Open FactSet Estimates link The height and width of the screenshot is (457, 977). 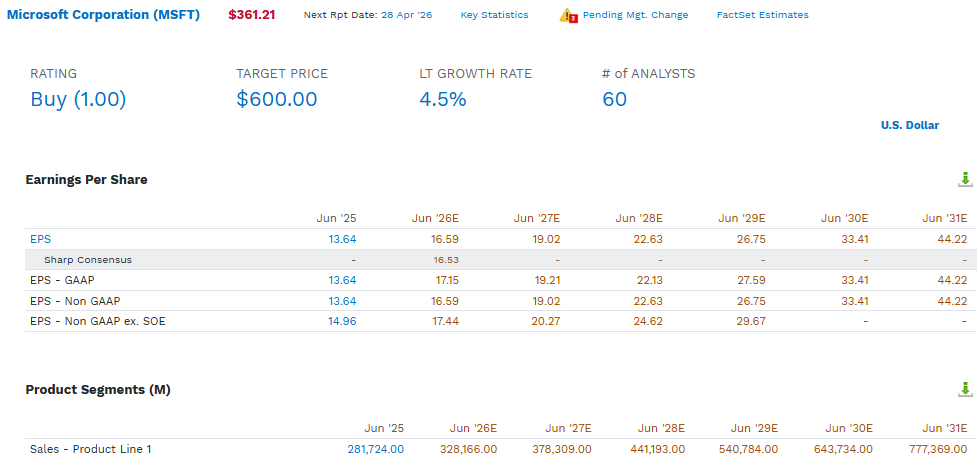pos(763,15)
